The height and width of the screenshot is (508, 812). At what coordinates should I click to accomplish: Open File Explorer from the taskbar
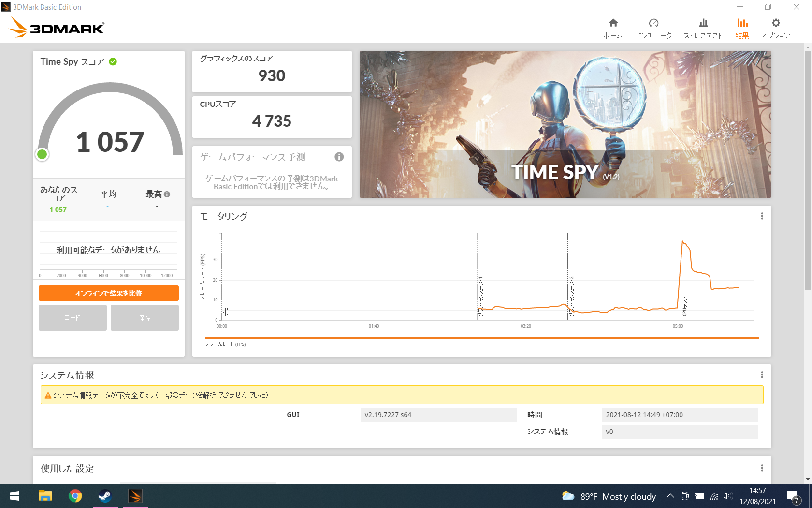point(45,496)
